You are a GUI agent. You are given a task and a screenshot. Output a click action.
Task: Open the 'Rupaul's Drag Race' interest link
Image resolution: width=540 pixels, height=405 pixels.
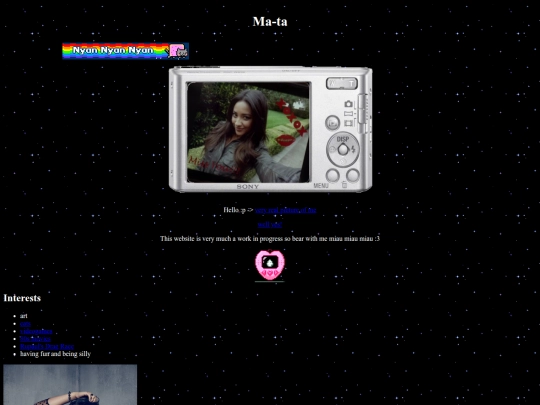tap(47, 346)
